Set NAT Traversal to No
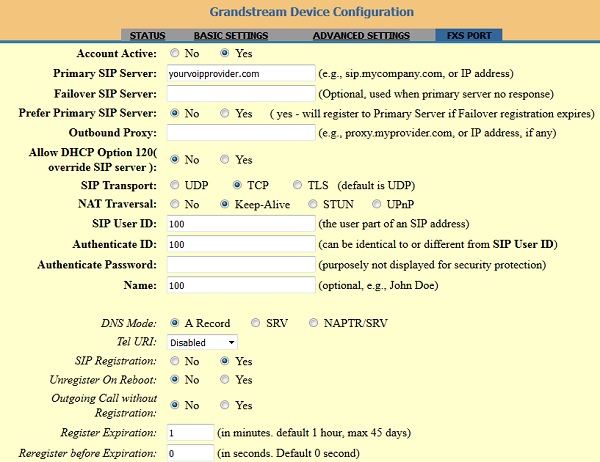This screenshot has width=600, height=462. pos(174,204)
